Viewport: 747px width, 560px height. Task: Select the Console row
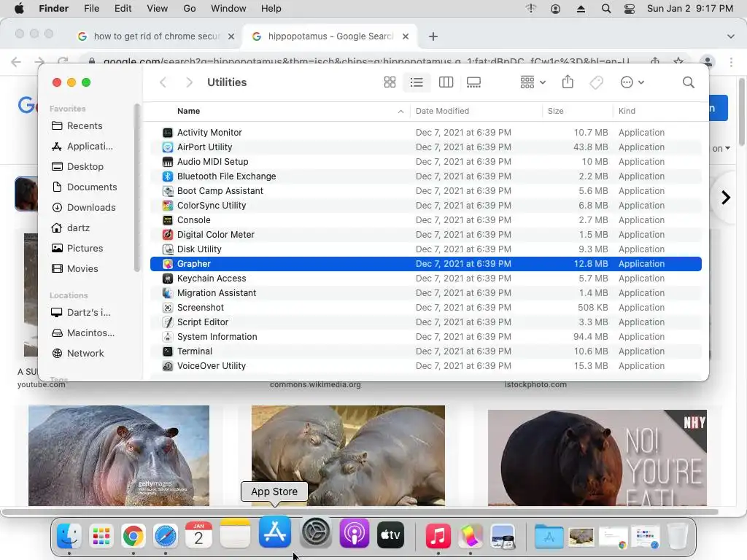[x=425, y=220]
